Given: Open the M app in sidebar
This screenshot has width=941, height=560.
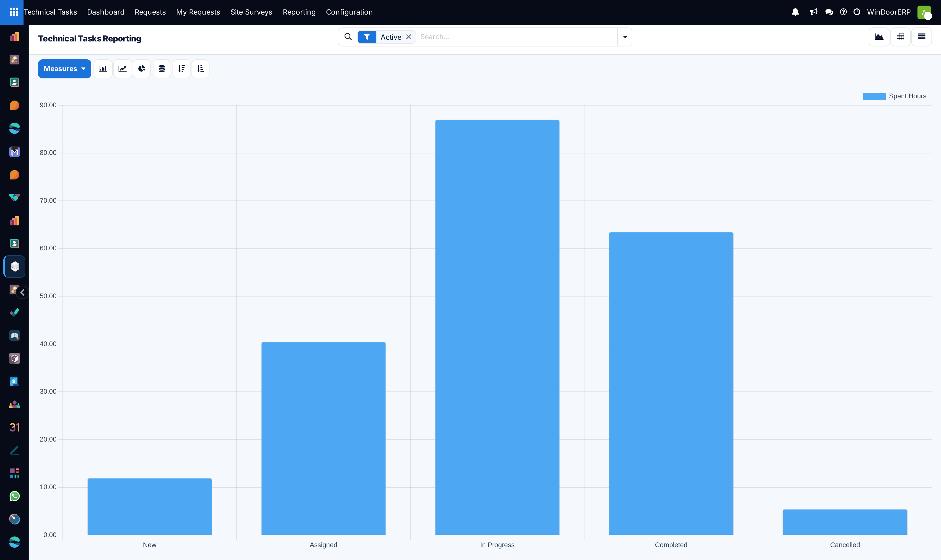Looking at the screenshot, I should [x=14, y=152].
